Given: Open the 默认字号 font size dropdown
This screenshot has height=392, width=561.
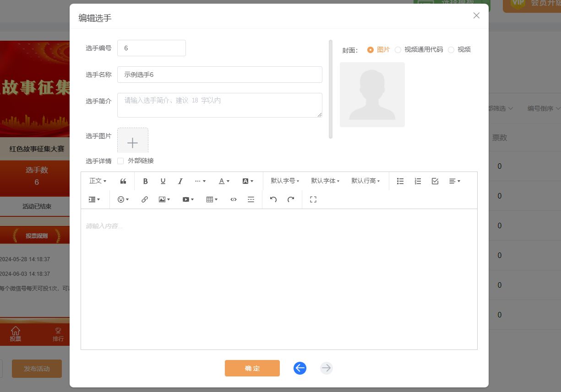Looking at the screenshot, I should point(284,181).
